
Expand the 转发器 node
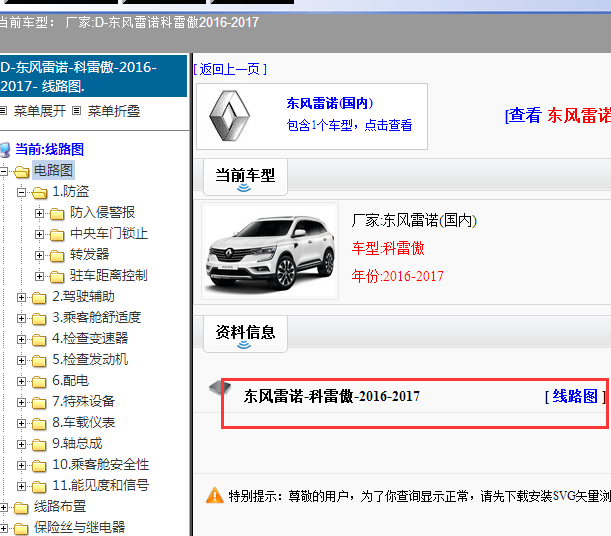(39, 255)
